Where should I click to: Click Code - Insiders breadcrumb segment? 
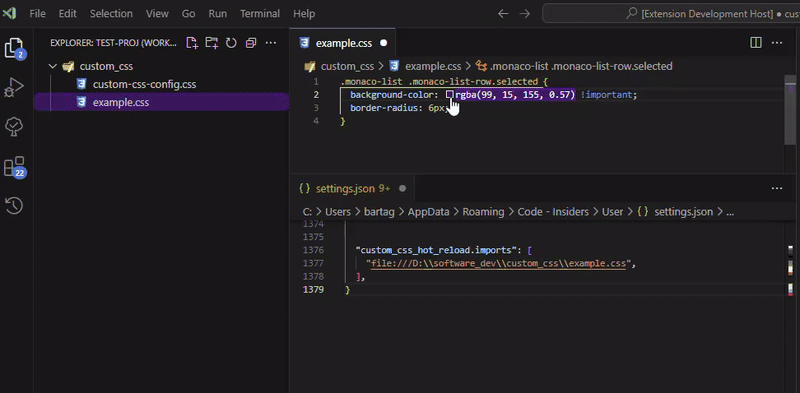[x=553, y=212]
